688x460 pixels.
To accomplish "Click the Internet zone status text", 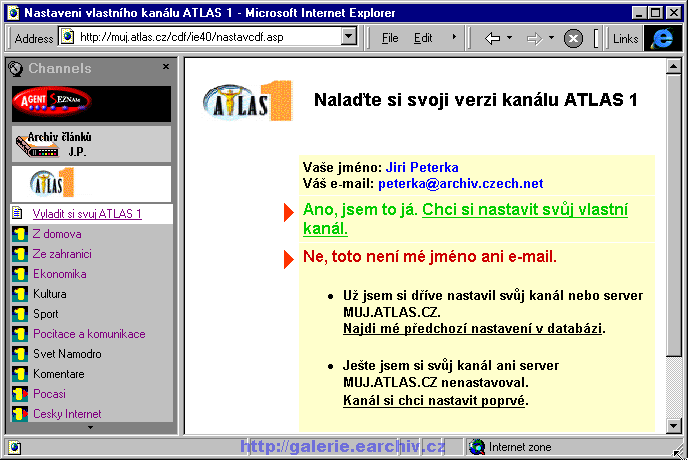I will coord(520,447).
